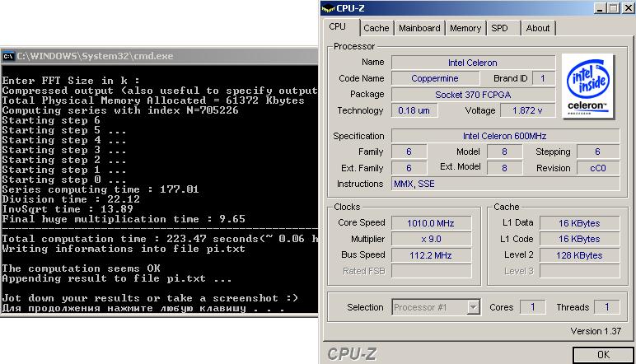The width and height of the screenshot is (636, 364).
Task: Click 'Writing informations into file pi.txt' line
Action: tap(124, 249)
